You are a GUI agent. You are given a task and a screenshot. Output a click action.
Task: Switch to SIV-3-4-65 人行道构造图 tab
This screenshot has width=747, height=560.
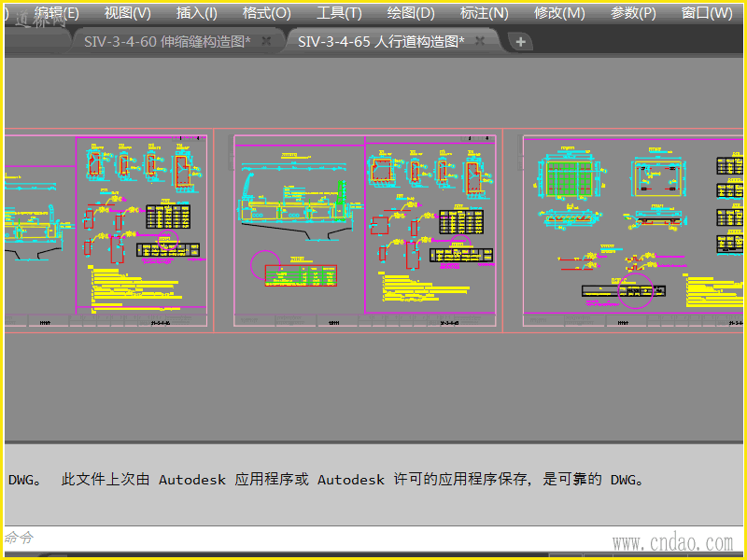click(381, 42)
